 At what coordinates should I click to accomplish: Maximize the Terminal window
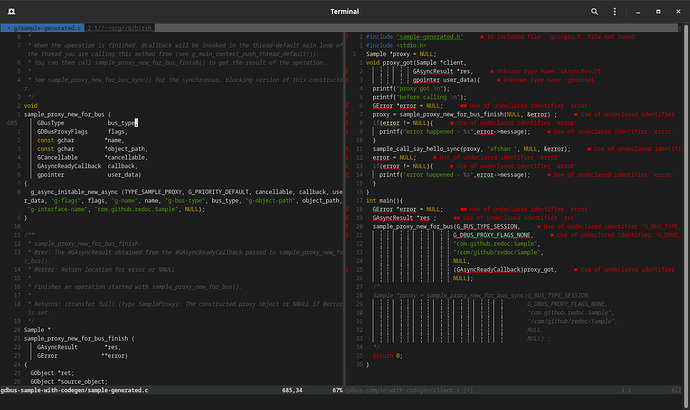pyautogui.click(x=658, y=11)
